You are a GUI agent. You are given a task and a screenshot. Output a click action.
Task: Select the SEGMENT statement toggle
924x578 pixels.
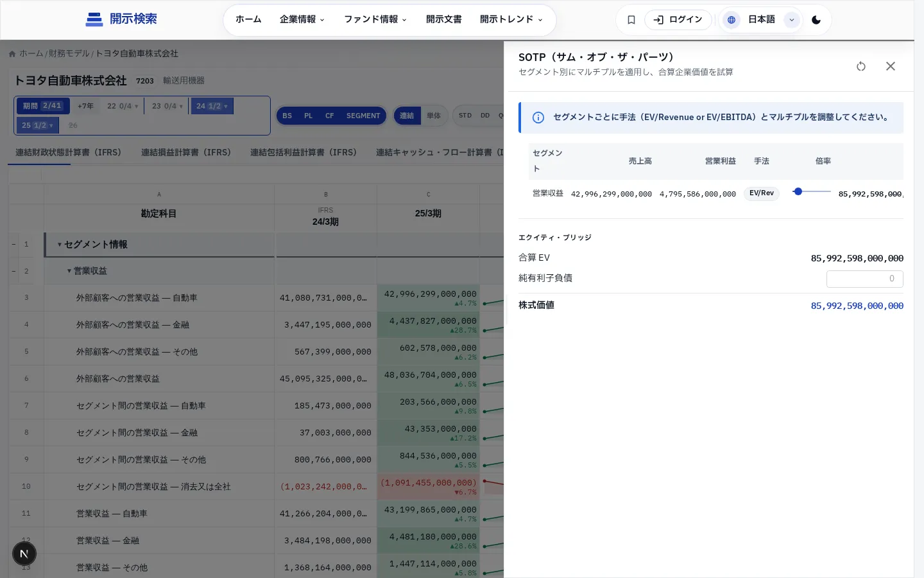coord(363,116)
